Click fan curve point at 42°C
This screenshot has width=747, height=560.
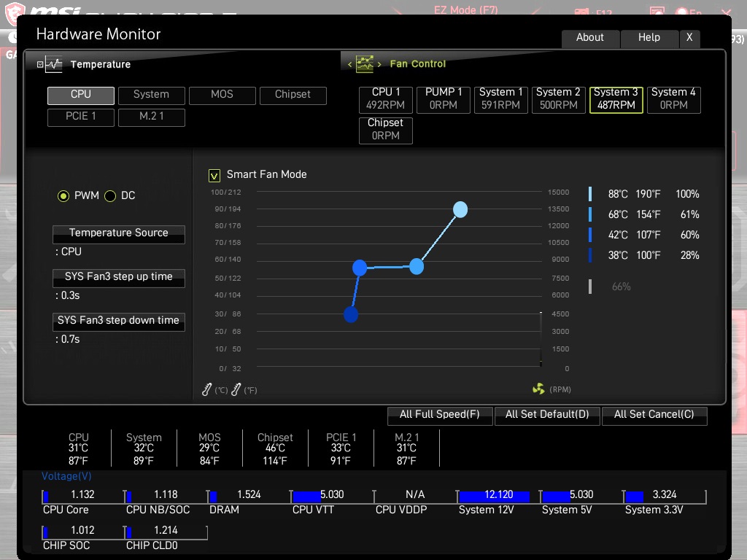click(360, 268)
